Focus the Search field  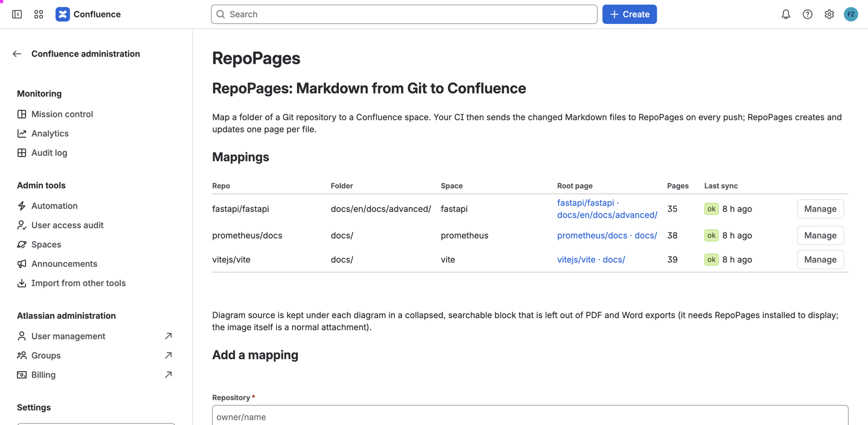pos(404,14)
